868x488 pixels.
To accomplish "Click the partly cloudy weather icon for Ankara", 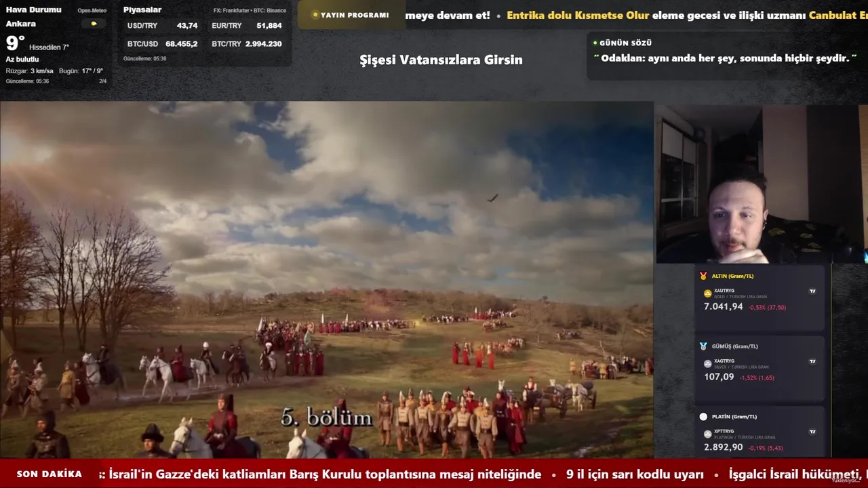I will [94, 24].
